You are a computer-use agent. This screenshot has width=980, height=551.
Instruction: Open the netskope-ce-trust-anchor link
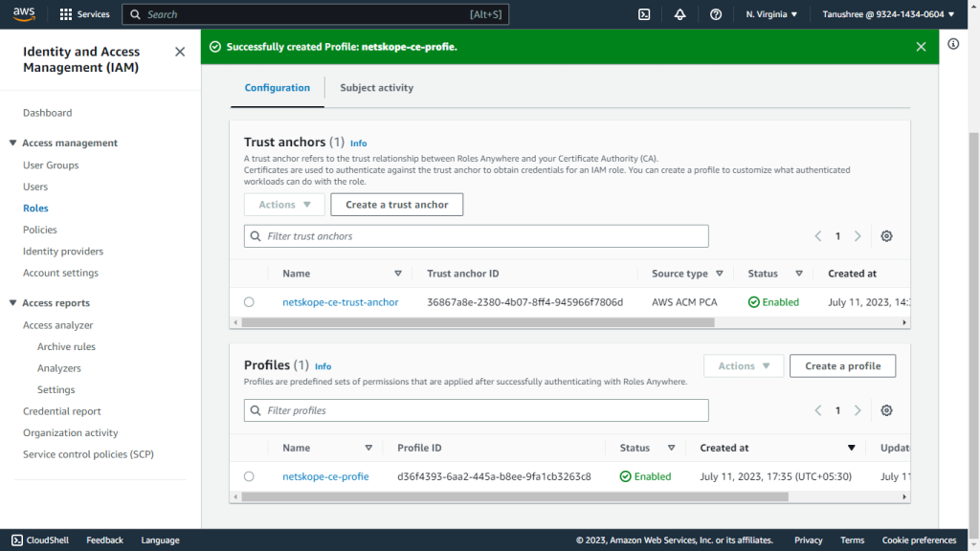[340, 302]
